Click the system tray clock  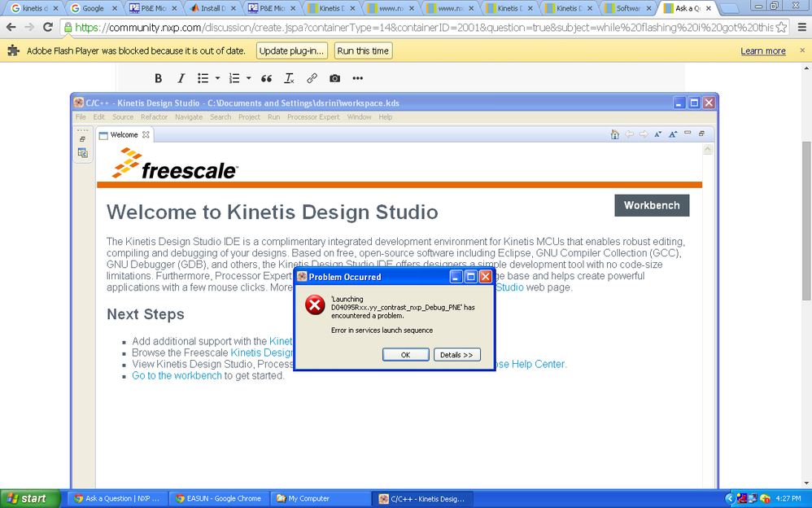coord(788,499)
